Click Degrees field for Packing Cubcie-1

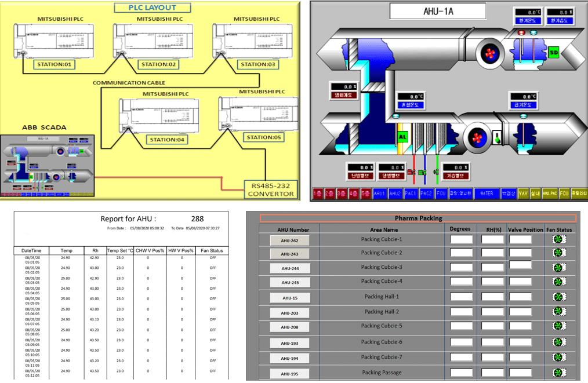pos(461,239)
